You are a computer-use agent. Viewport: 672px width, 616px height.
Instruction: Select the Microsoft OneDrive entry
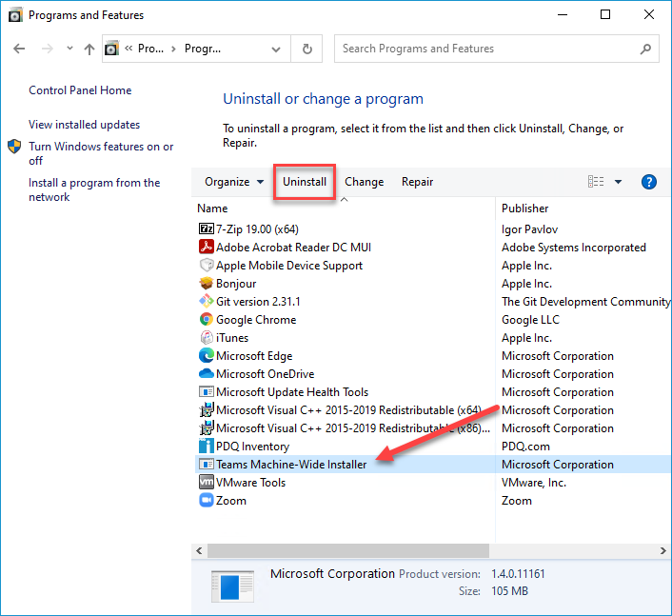[x=265, y=374]
